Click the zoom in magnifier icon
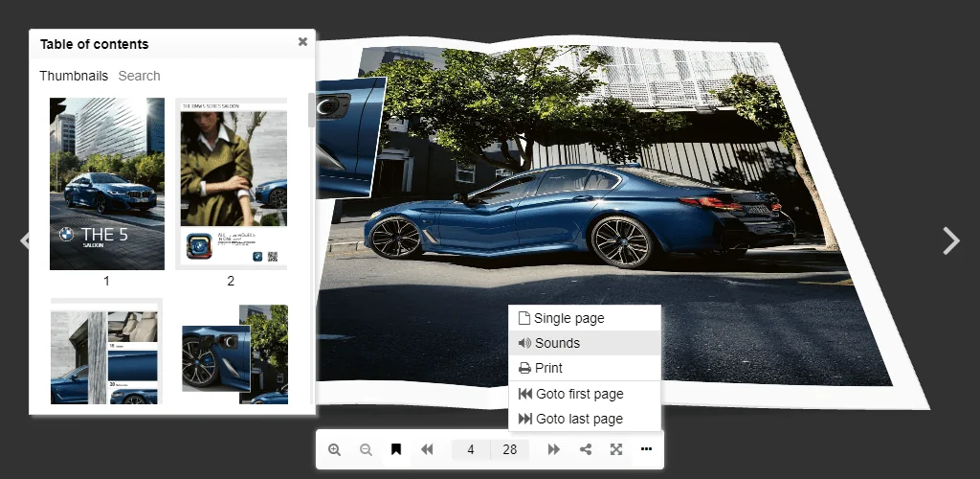The height and width of the screenshot is (479, 980). point(334,449)
